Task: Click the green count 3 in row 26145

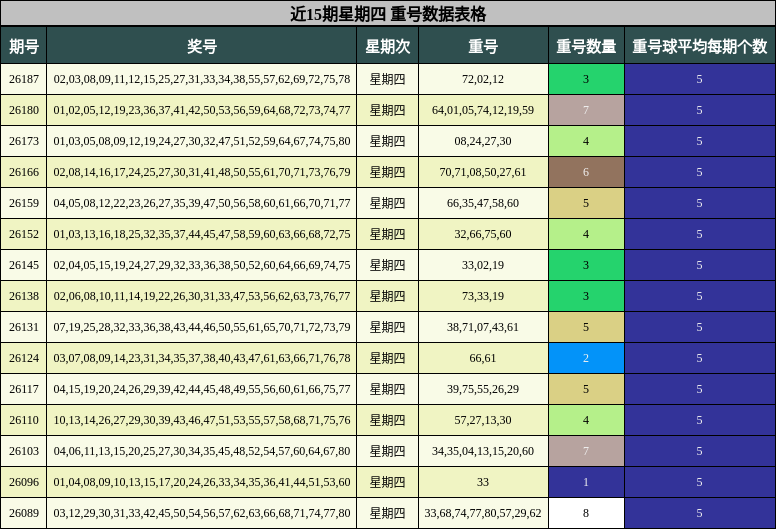Action: [586, 265]
